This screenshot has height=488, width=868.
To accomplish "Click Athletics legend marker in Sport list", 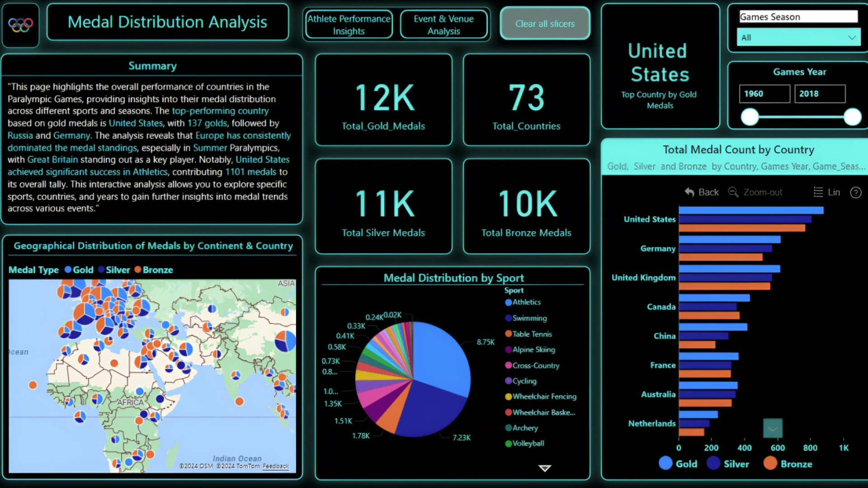I will 508,302.
